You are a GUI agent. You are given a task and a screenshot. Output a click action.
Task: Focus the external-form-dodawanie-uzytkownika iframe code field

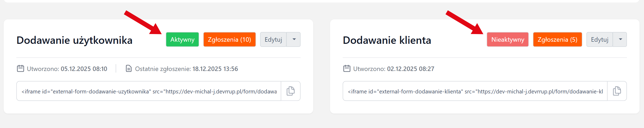(149, 91)
